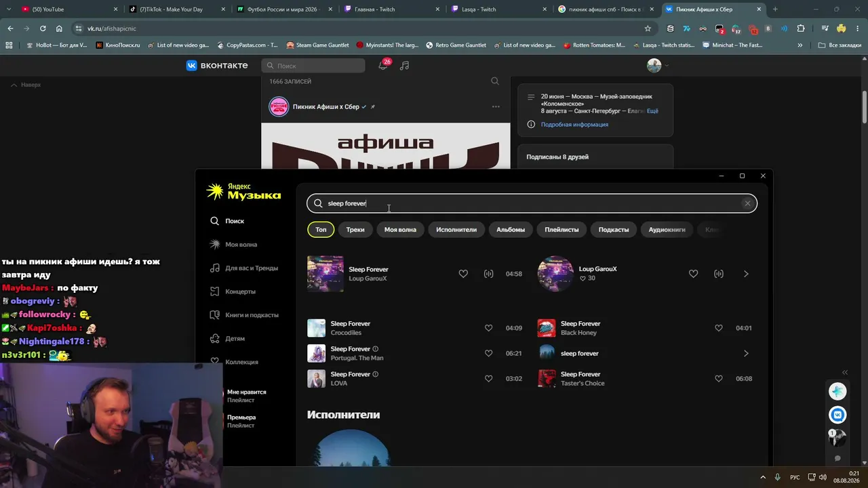Open the Rotten Tomatoes bookmark
This screenshot has width=868, height=488.
(x=595, y=45)
